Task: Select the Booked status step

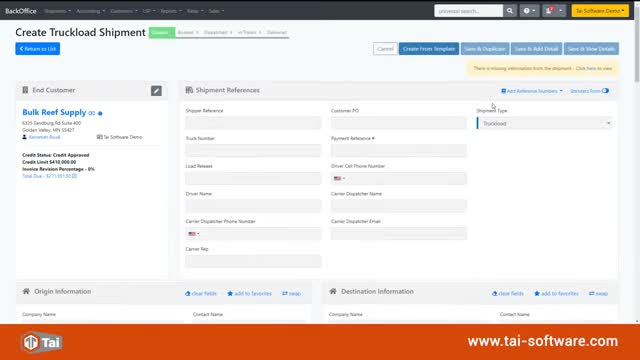Action: point(188,33)
